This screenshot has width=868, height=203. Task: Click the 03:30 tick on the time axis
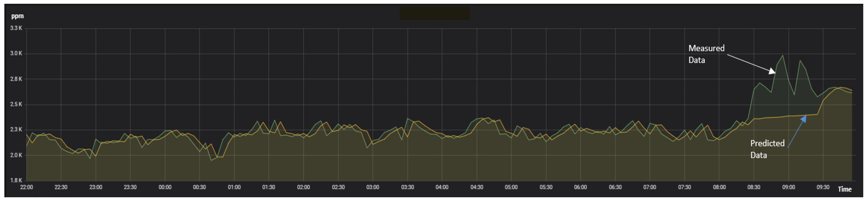(x=407, y=187)
